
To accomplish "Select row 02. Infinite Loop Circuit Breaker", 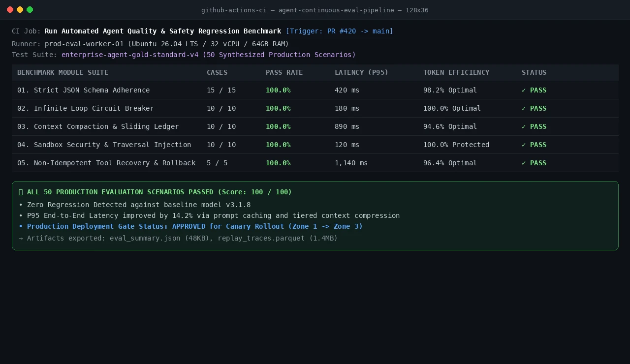I will tap(315, 108).
